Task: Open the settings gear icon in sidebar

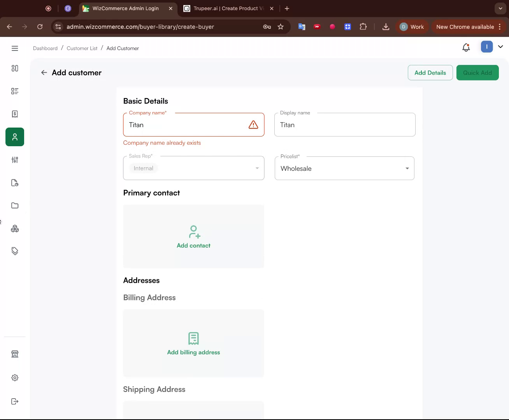Action: click(x=15, y=378)
